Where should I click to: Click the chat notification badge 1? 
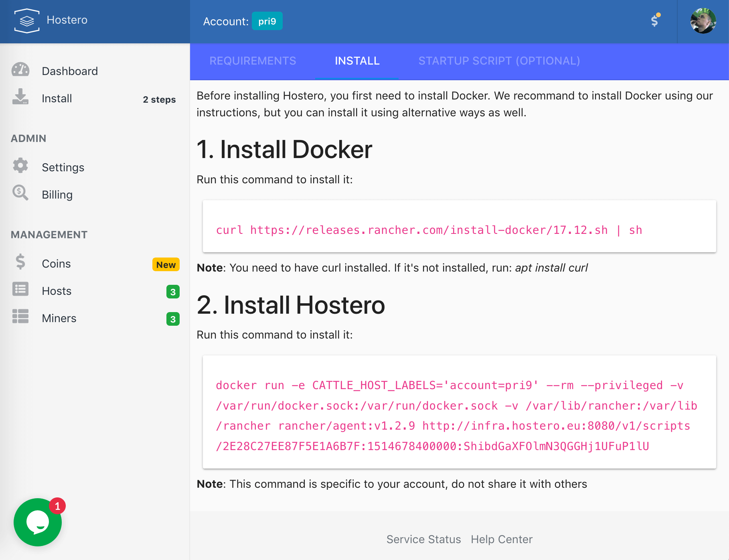click(x=57, y=506)
